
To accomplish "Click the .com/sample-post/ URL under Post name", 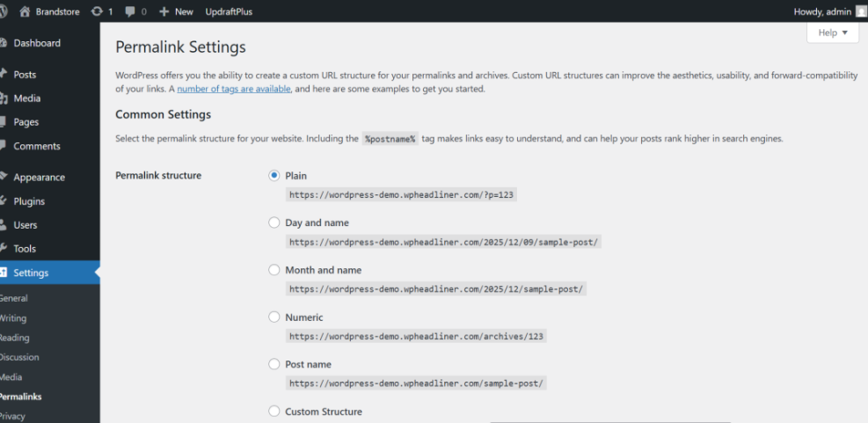I will (x=416, y=383).
